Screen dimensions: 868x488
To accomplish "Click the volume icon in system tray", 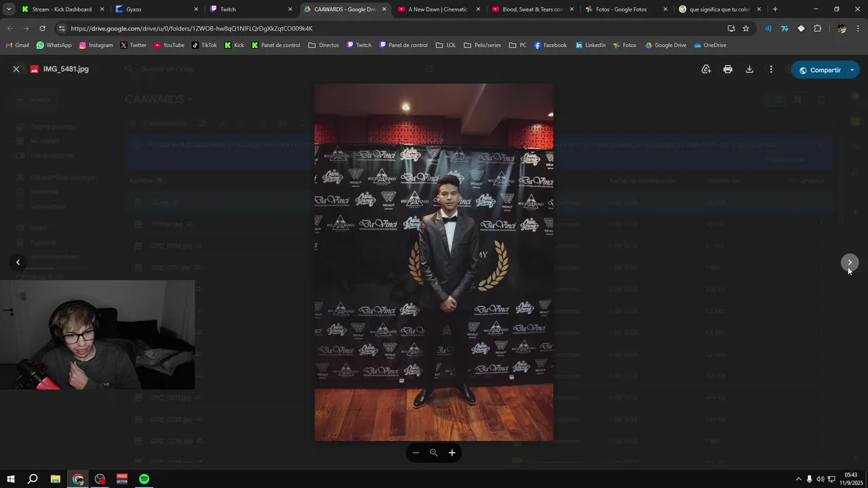I will pos(820,479).
